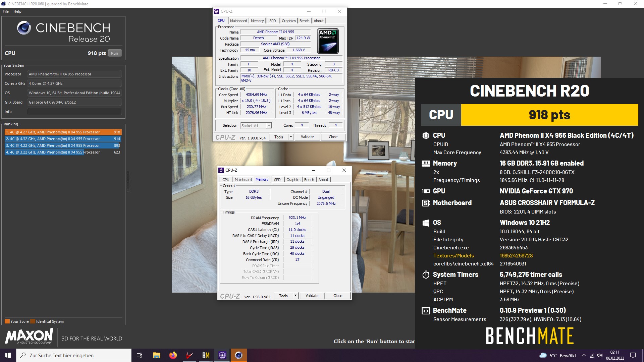Open About tab in upper CPU-Z window
Screen dimensions: 644x362
[319, 21]
